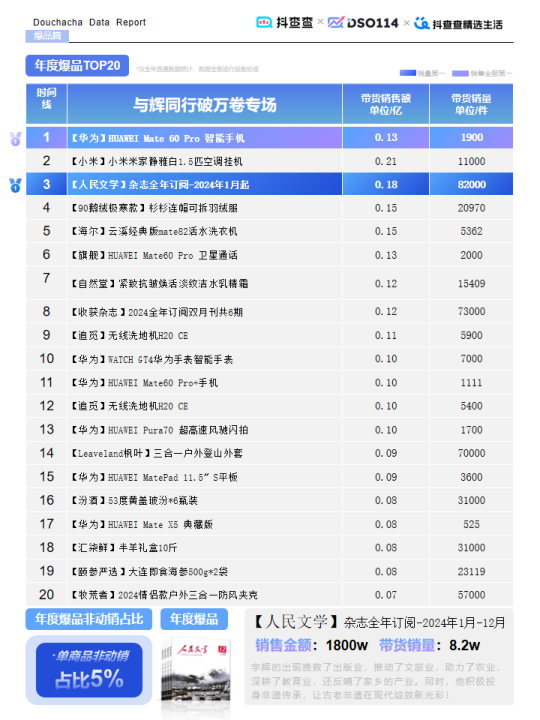
Task: Click the 带货销量: 8.2w text
Action: tap(429, 645)
